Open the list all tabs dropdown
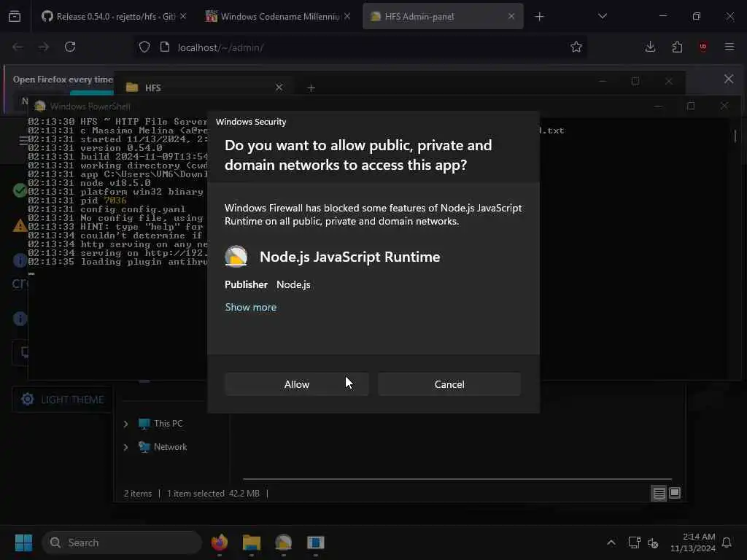The height and width of the screenshot is (560, 747). (603, 16)
